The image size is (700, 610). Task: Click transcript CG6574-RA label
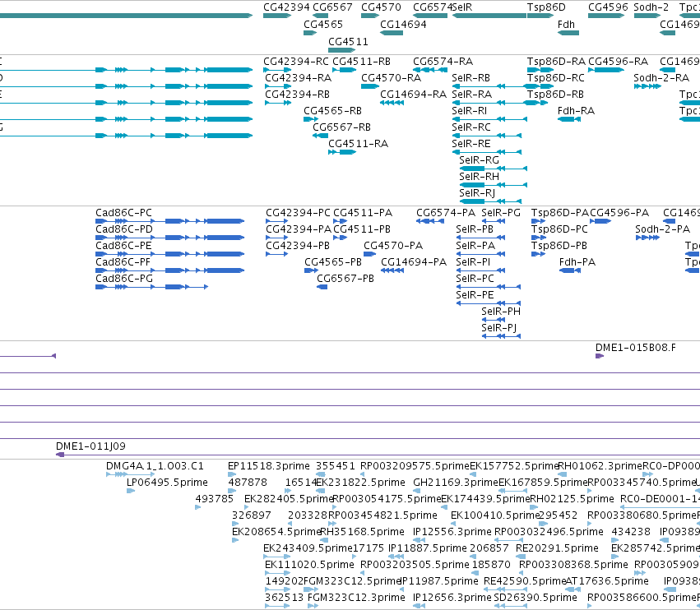click(443, 61)
